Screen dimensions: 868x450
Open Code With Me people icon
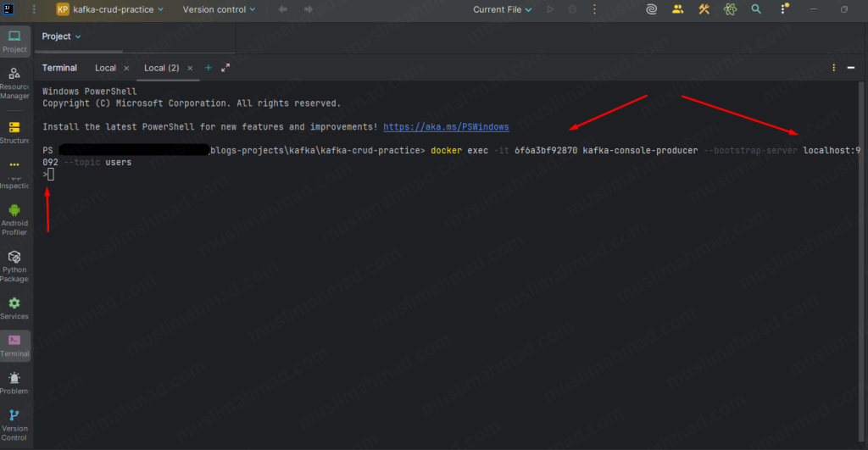click(677, 9)
